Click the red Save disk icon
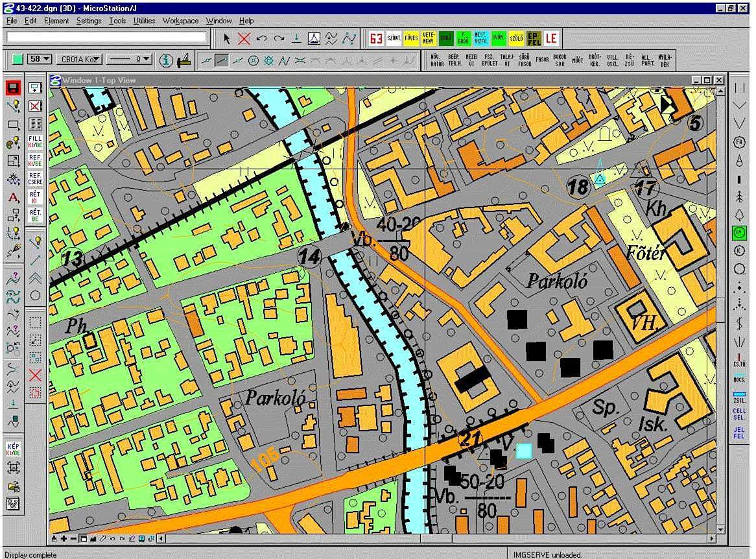The image size is (756, 559). [x=13, y=88]
